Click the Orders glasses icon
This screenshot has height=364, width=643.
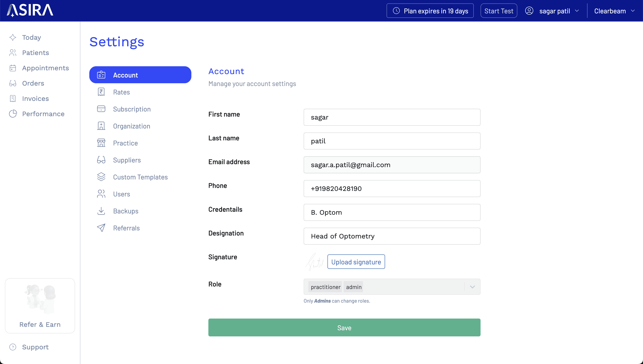point(13,83)
